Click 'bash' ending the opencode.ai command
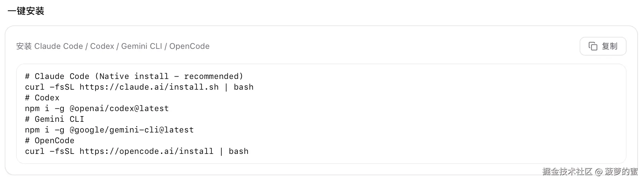 pos(238,151)
